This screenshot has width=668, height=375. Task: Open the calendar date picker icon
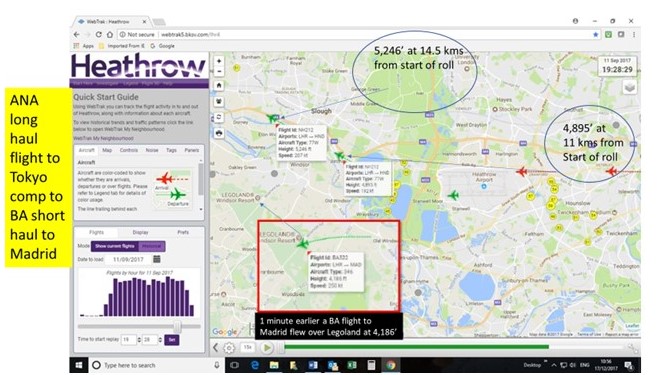coord(157,259)
